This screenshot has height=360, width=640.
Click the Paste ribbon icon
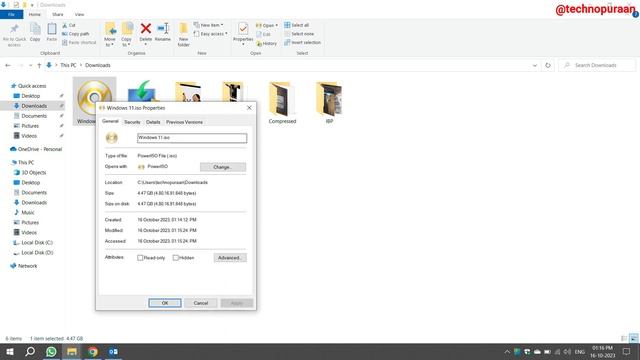[51, 33]
